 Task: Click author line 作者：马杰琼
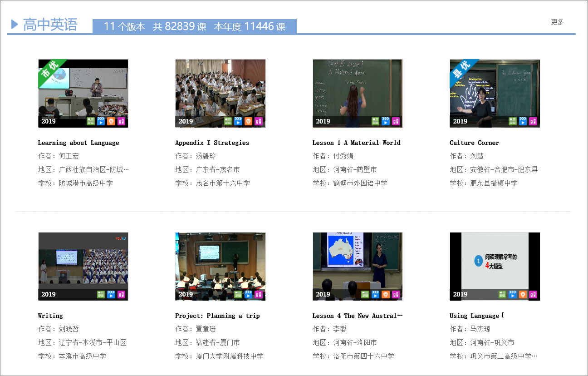click(x=470, y=329)
